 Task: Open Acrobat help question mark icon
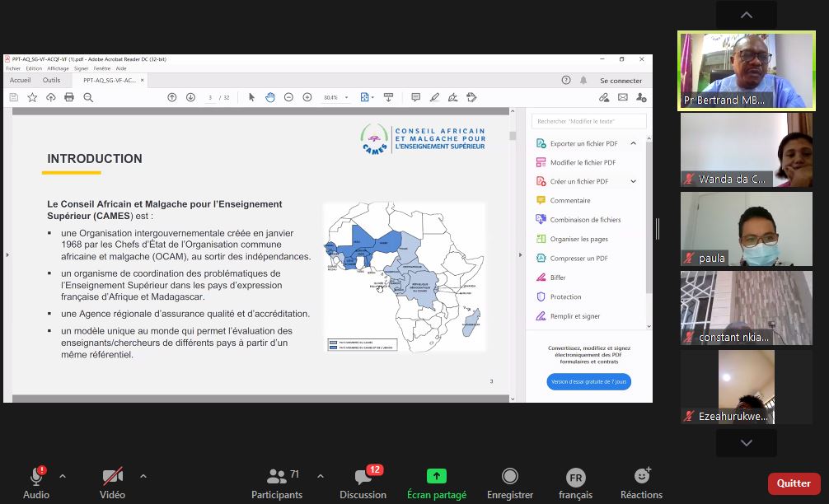click(565, 81)
